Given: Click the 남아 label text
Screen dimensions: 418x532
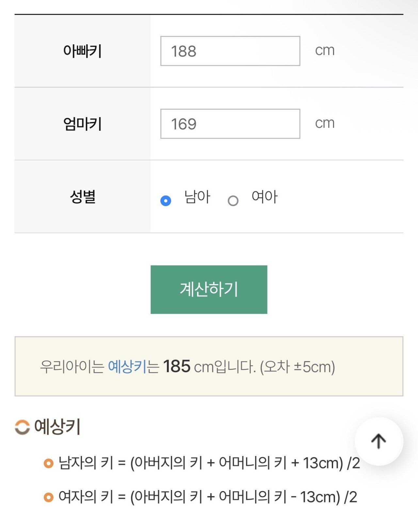Looking at the screenshot, I should click(197, 197).
